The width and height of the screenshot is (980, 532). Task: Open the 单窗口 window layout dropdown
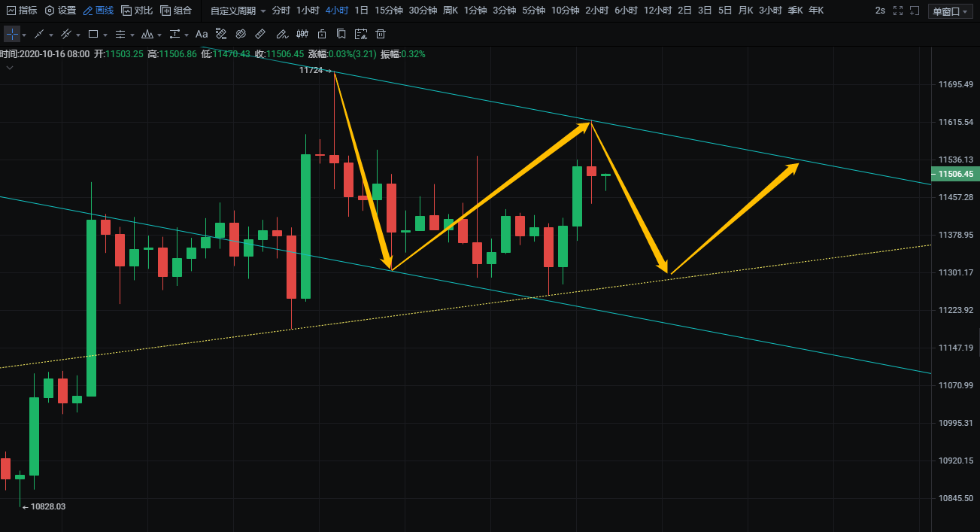[x=950, y=11]
